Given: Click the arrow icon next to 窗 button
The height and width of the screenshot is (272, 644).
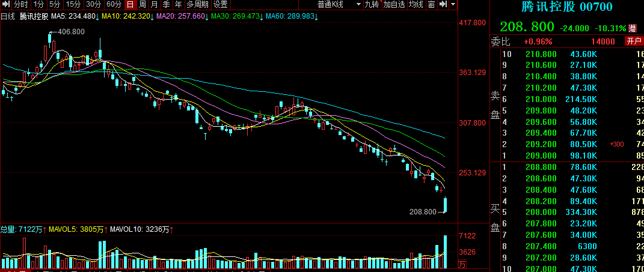Looking at the screenshot, I should [443, 5].
